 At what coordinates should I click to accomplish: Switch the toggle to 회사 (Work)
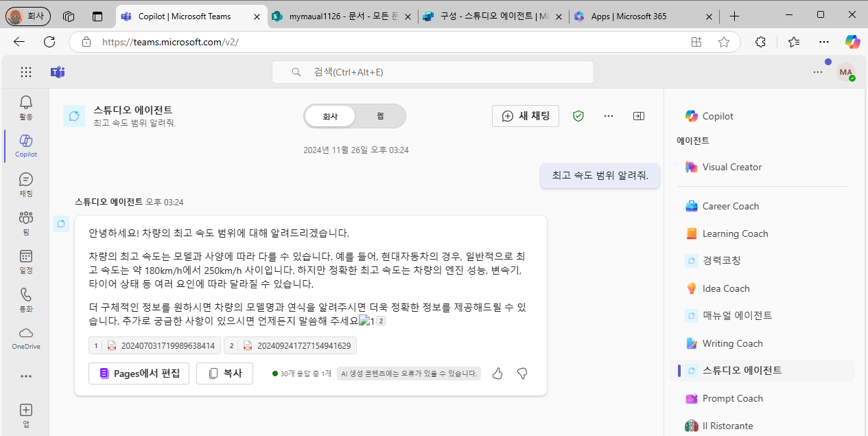331,116
